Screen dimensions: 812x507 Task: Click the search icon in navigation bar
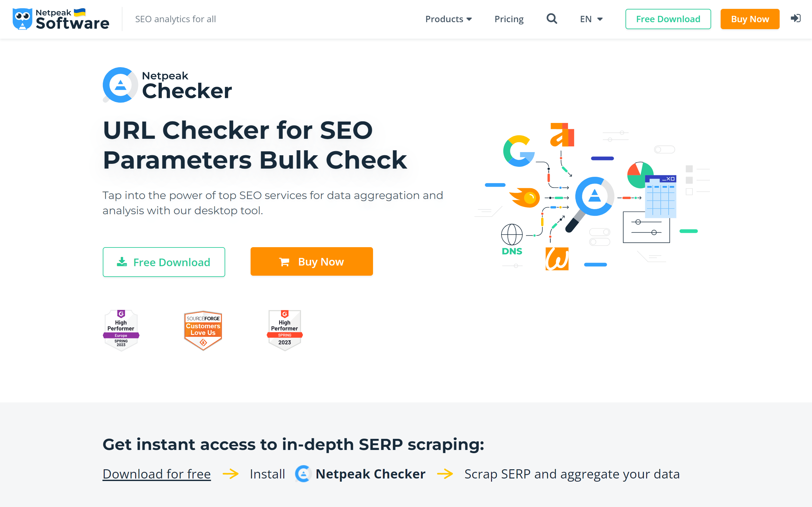(552, 19)
